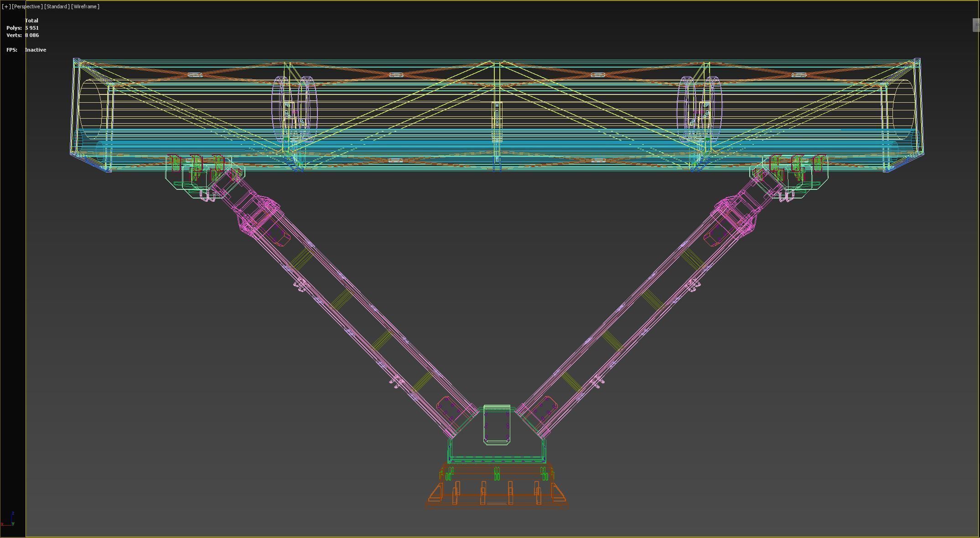Click the Verts count value 8 086
980x538 pixels.
pyautogui.click(x=32, y=35)
